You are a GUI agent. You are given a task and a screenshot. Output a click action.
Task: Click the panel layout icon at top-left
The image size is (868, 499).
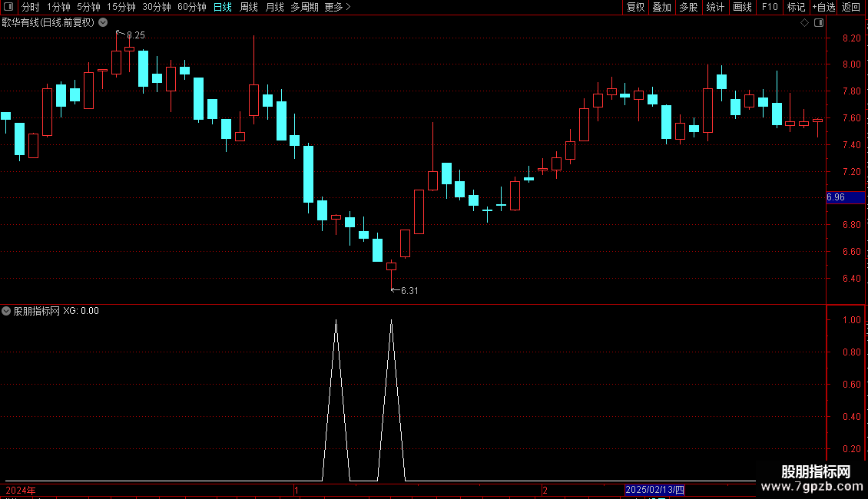pos(8,7)
